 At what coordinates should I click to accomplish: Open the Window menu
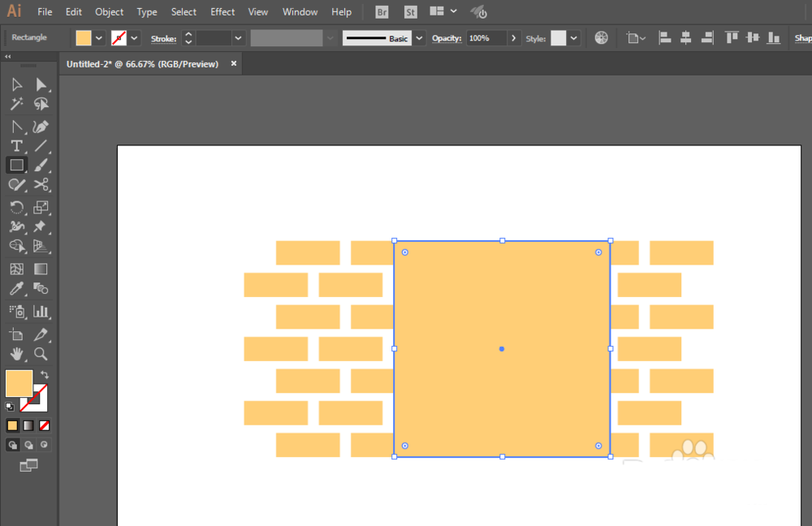pyautogui.click(x=300, y=12)
